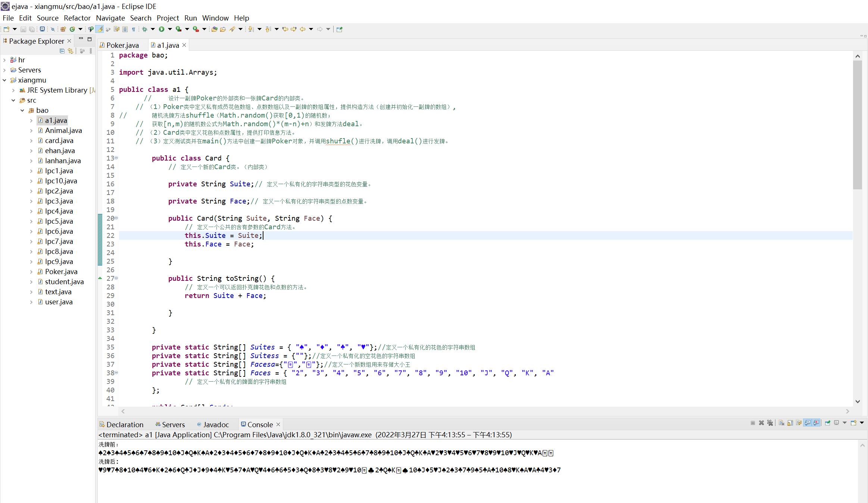The image size is (868, 503).
Task: Toggle Link with Editor in Package Explorer
Action: point(70,51)
